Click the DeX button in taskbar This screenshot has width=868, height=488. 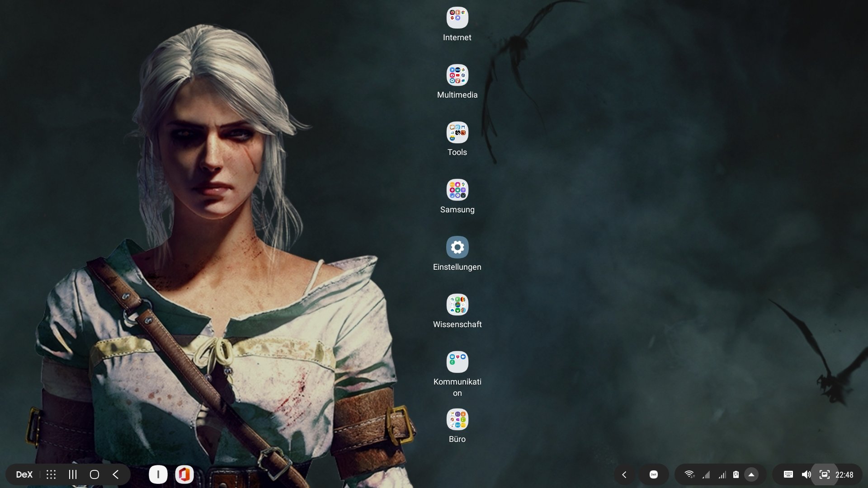[x=24, y=474]
